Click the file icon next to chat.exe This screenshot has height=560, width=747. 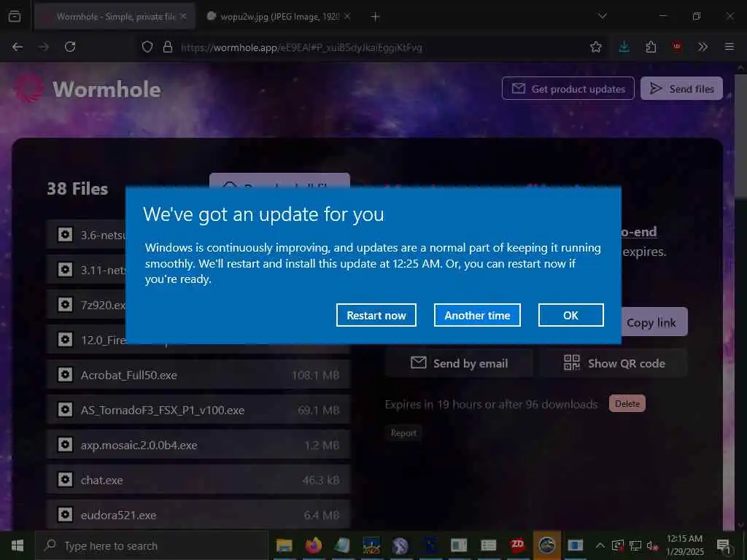[x=65, y=480]
